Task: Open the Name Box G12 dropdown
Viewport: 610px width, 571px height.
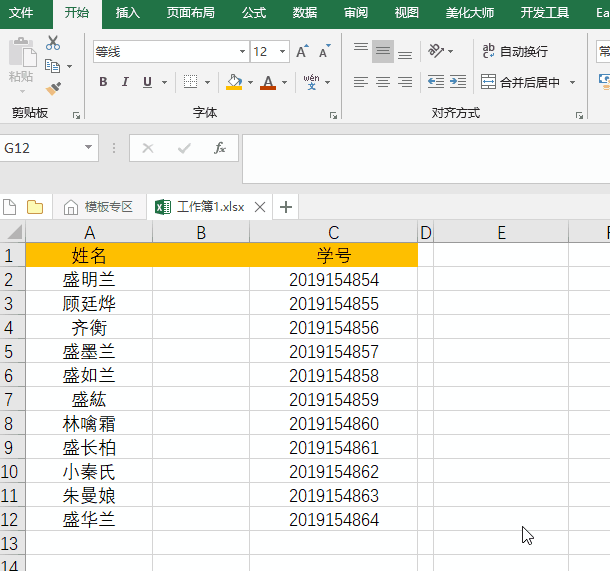Action: (x=89, y=147)
